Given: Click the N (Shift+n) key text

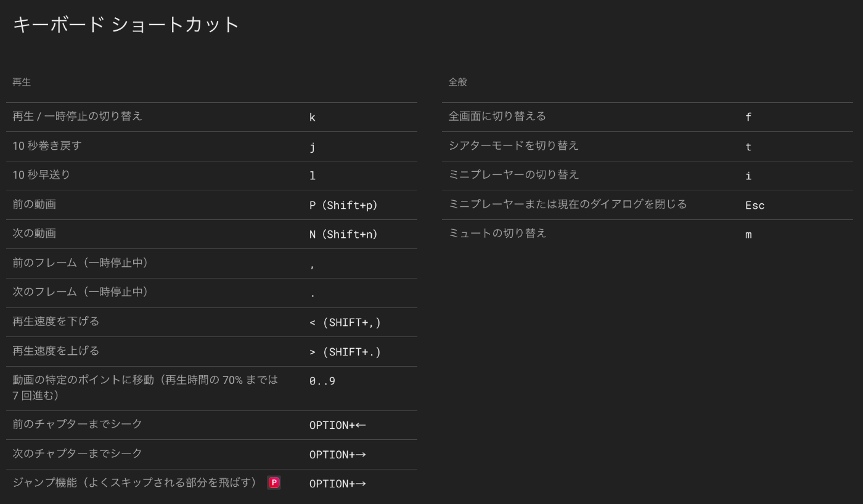Looking at the screenshot, I should 343,234.
